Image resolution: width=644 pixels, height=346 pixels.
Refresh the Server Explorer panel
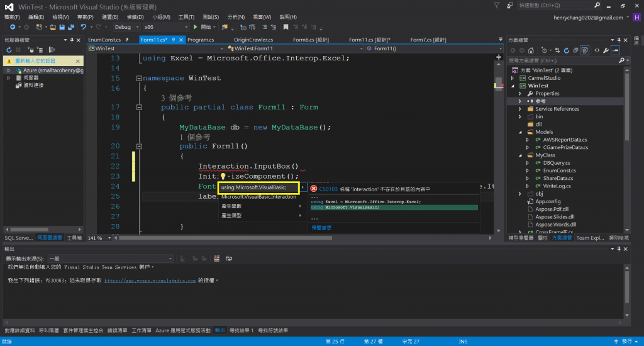tap(9, 50)
